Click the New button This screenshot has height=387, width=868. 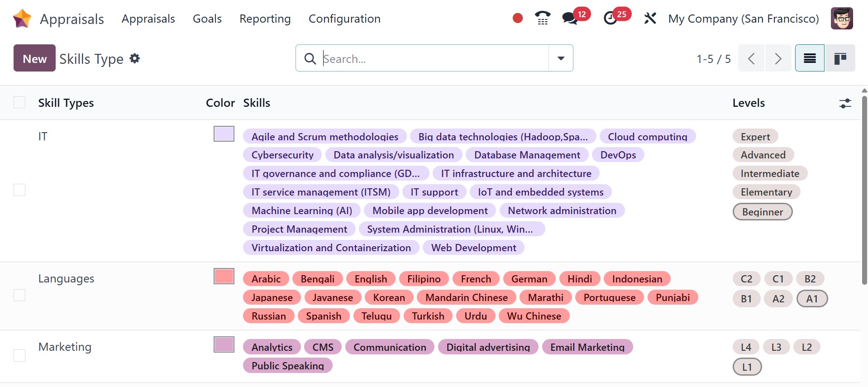(34, 58)
